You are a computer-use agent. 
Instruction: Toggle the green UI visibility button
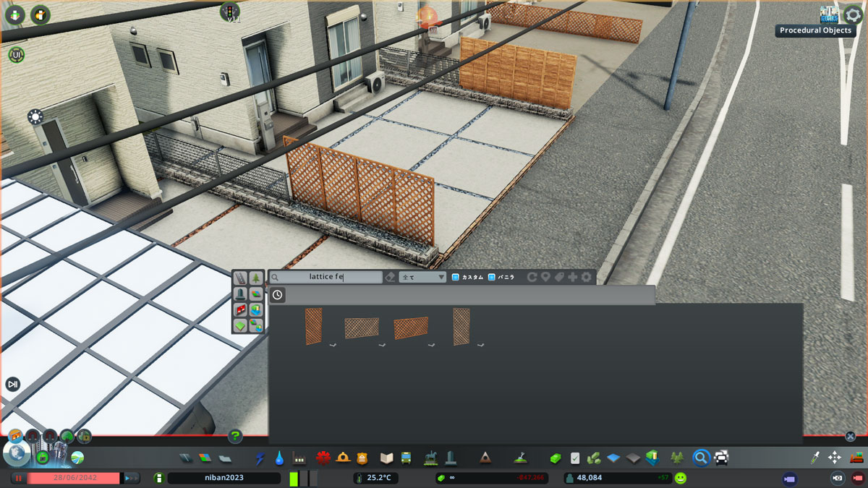(x=16, y=54)
